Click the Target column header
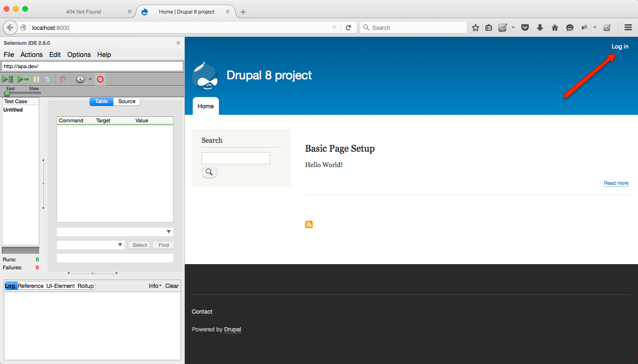 (x=113, y=120)
